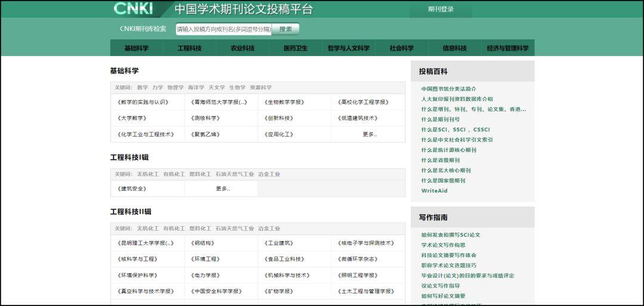Open the 社会科学 navigation tab
The width and height of the screenshot is (644, 306).
click(x=401, y=48)
